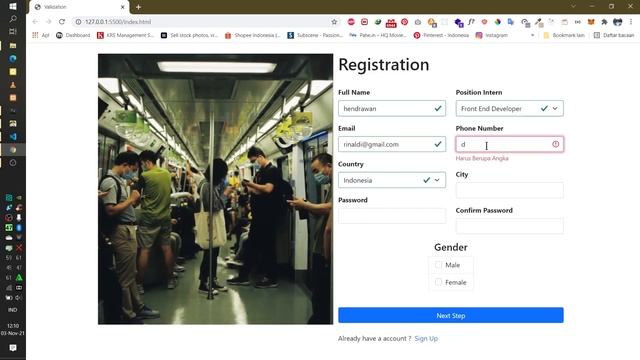
Task: Open the Edge browser on the taskbar
Action: (13, 58)
